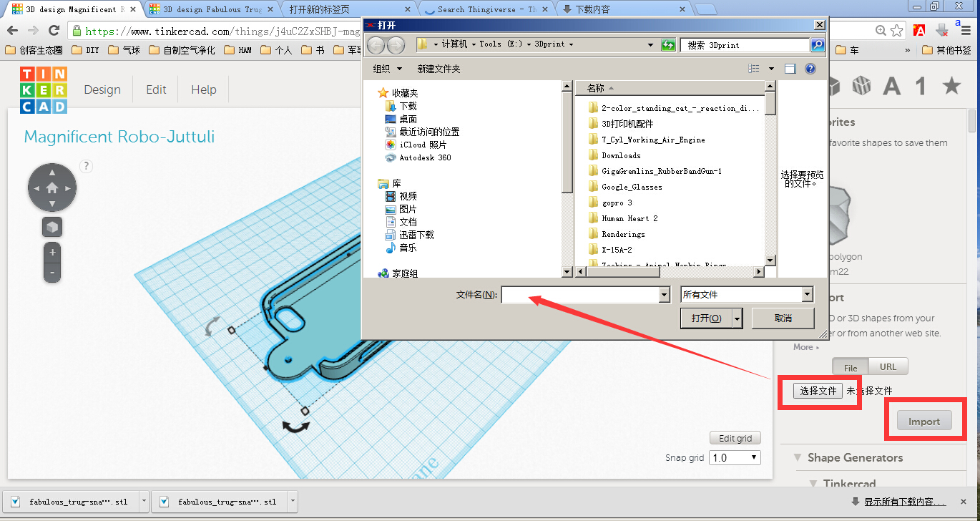The image size is (980, 521).
Task: Collapse the Shape Generators section
Action: point(798,457)
